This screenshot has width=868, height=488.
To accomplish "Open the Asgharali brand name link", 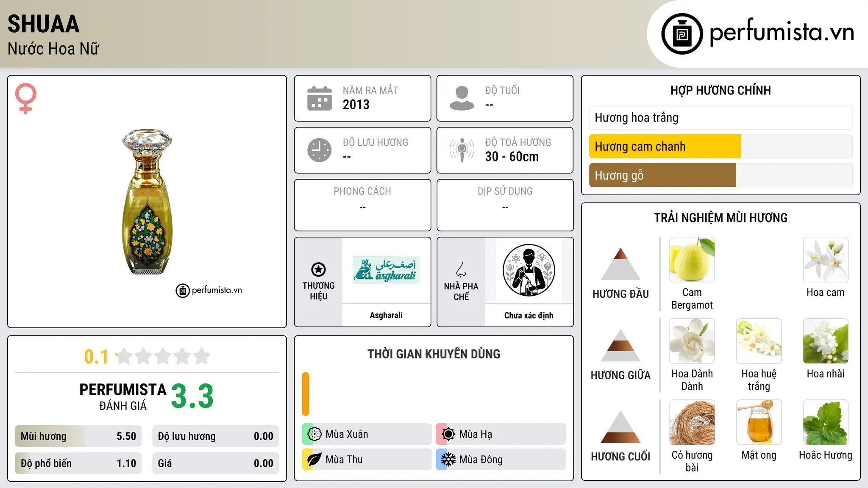I will [386, 315].
